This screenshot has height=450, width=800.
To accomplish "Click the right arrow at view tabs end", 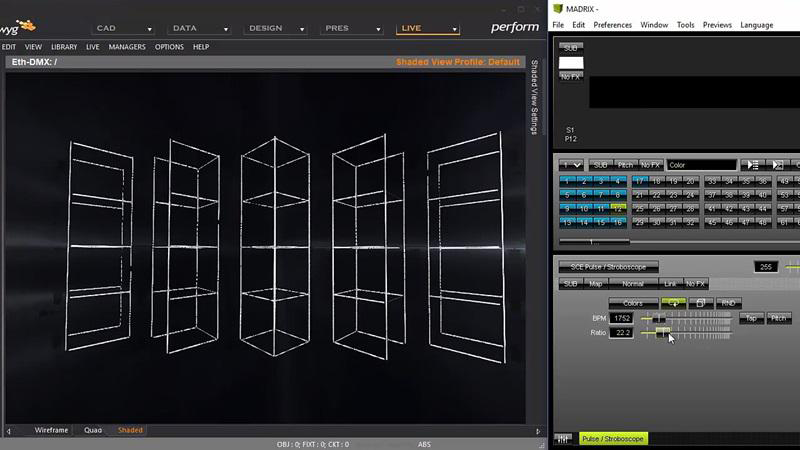I will (x=538, y=431).
